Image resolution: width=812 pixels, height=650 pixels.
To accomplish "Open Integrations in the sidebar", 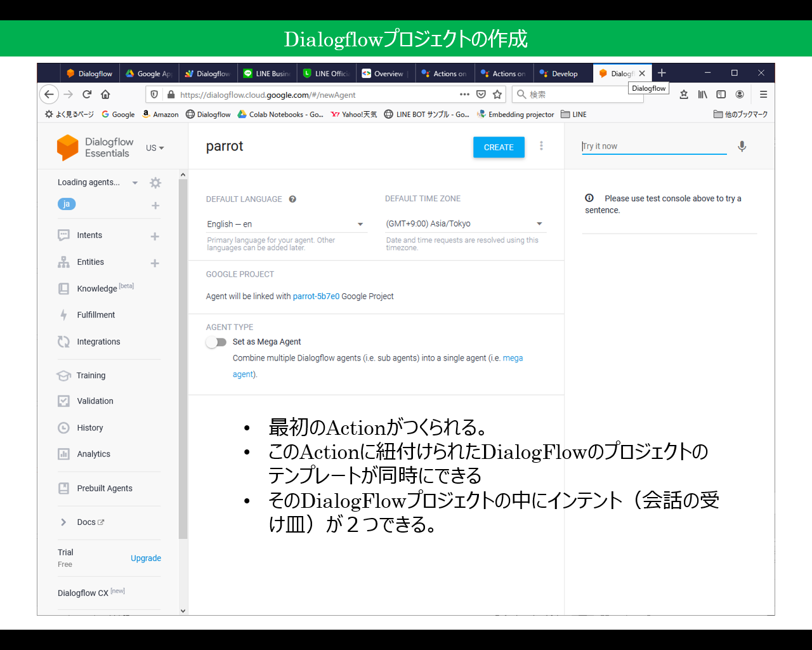I will [x=98, y=342].
